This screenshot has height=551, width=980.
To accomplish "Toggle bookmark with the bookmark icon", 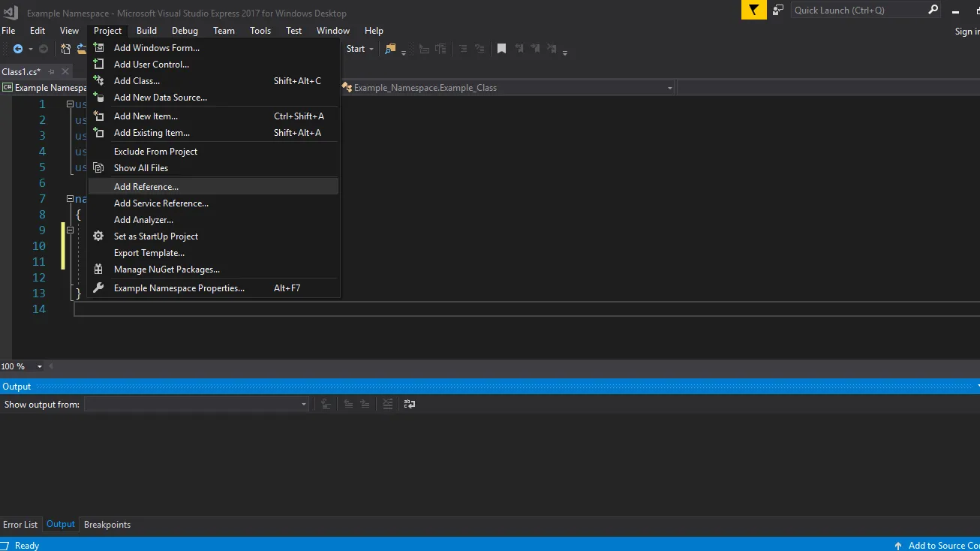I will (x=501, y=49).
